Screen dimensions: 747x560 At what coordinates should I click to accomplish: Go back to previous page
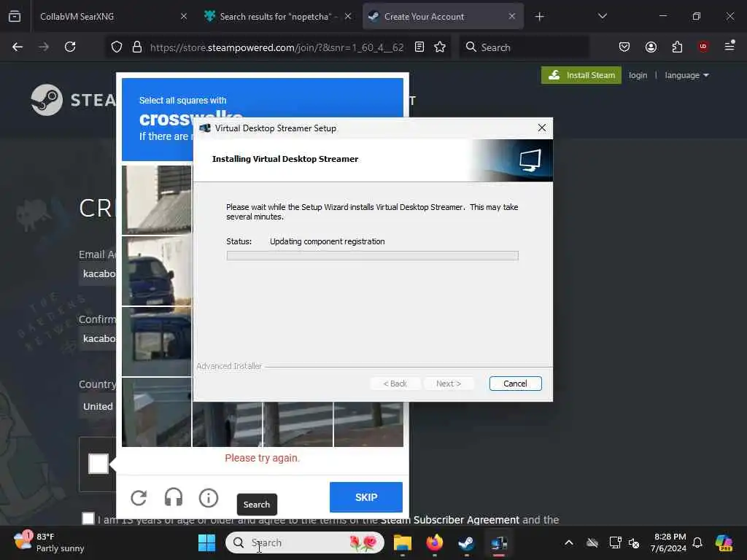(18, 47)
